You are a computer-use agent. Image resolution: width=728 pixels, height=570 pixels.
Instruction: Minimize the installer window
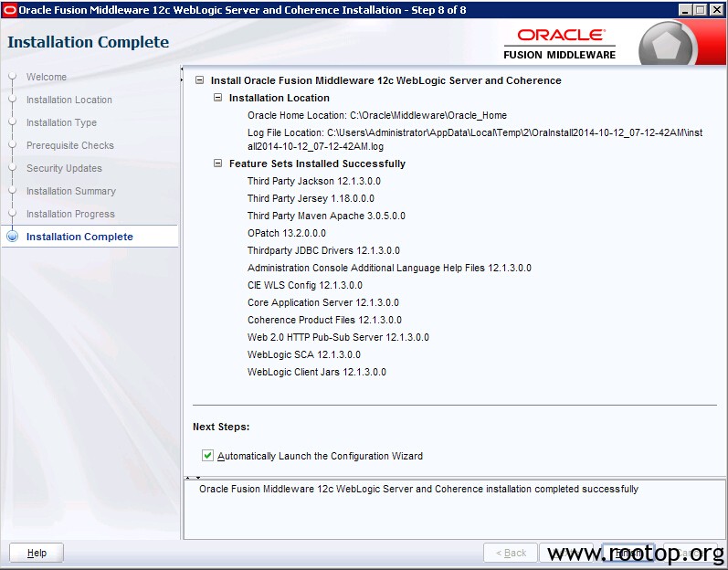click(685, 10)
